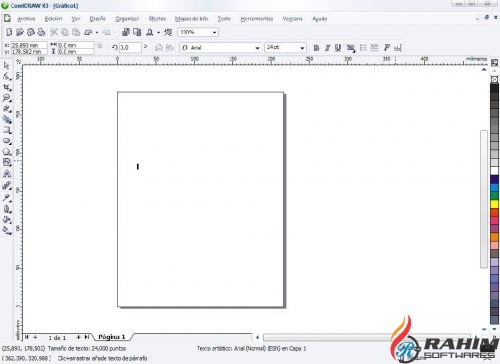Open the Application Launcher bell icon
Screen dimensions: 500x364
[150, 32]
